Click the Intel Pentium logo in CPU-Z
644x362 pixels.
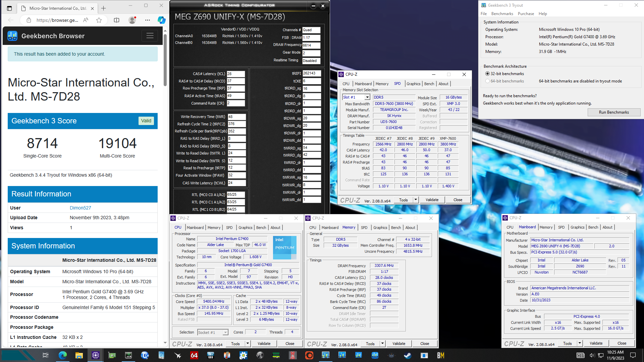coord(284,247)
